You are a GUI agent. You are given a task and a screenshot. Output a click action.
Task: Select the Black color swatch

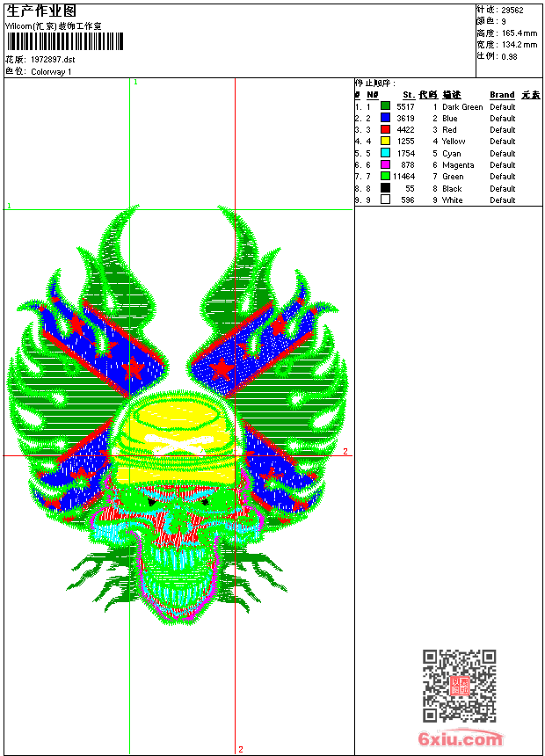click(385, 187)
